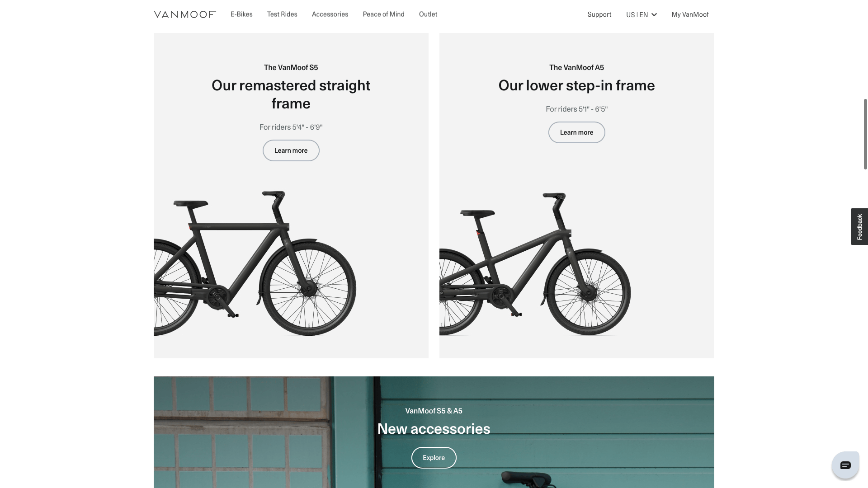Open the Feedback side tab

[859, 226]
